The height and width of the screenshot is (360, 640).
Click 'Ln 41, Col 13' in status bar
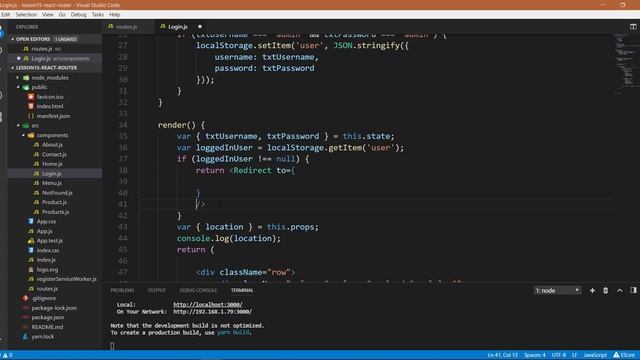coord(502,355)
